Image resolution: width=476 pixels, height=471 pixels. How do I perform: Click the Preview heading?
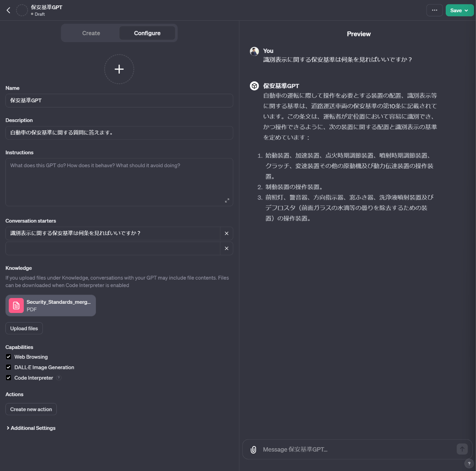[359, 34]
